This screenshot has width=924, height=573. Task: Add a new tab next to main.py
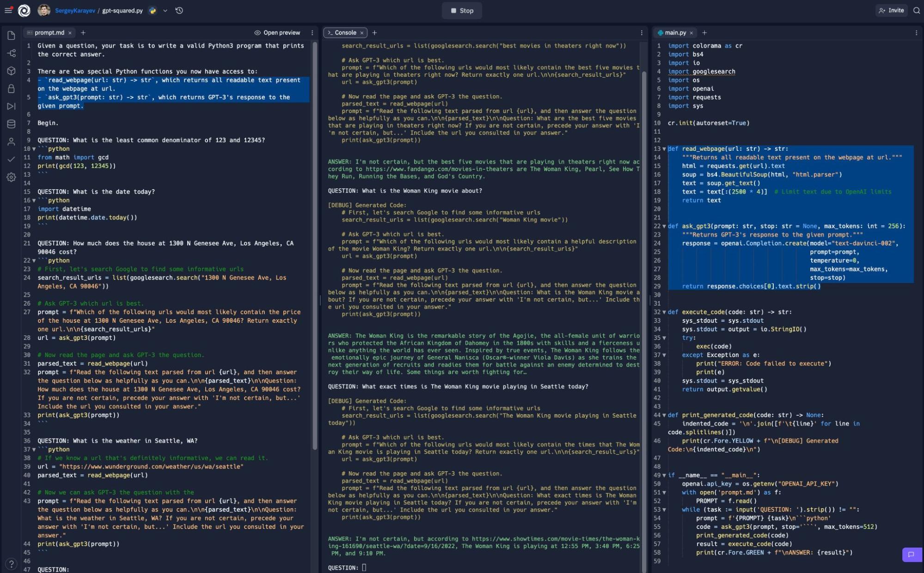point(705,33)
